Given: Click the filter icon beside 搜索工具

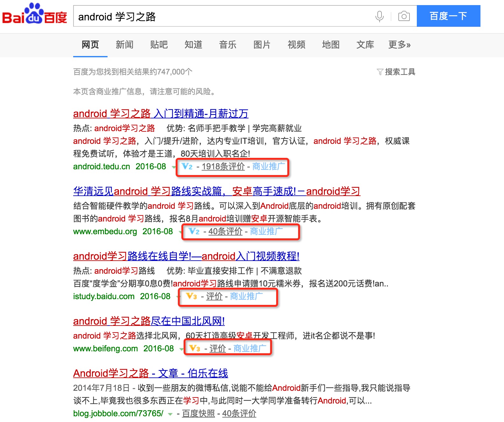Looking at the screenshot, I should coord(380,72).
